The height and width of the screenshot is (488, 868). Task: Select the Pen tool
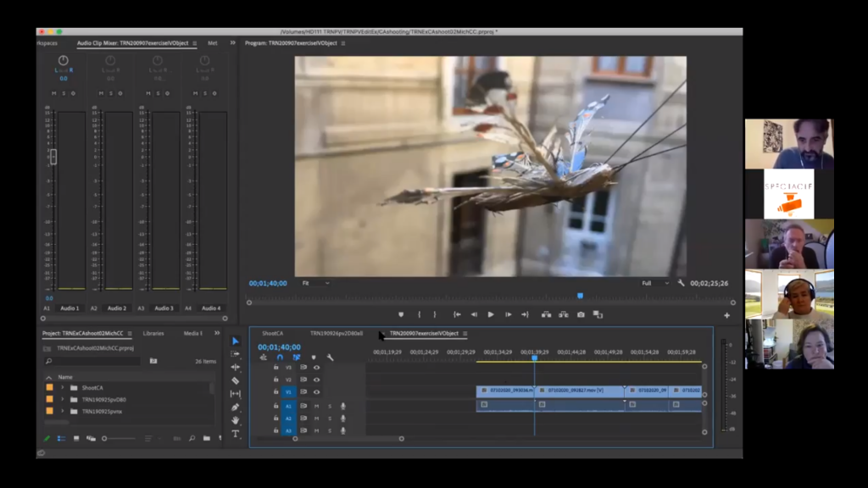[x=236, y=407]
